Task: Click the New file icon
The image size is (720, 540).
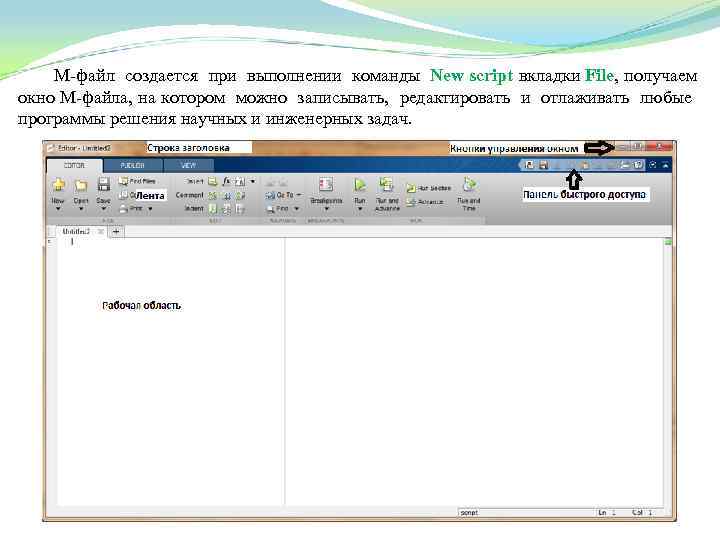Action: coord(58,186)
